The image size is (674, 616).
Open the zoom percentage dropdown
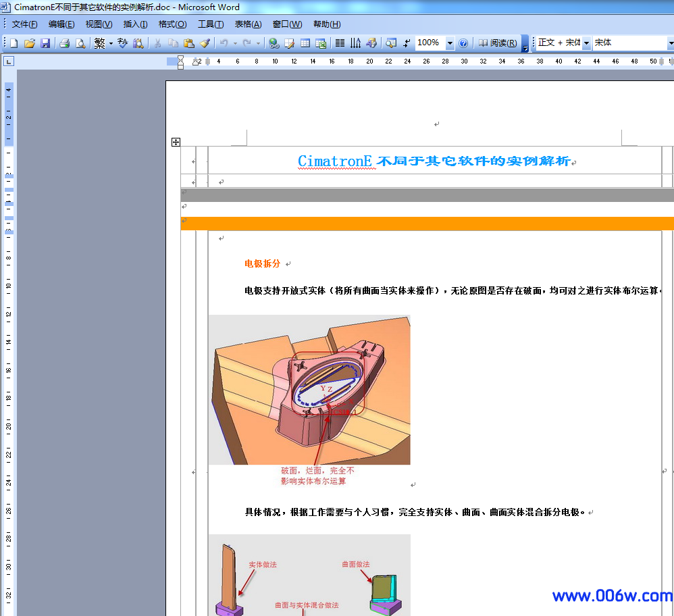click(x=450, y=43)
